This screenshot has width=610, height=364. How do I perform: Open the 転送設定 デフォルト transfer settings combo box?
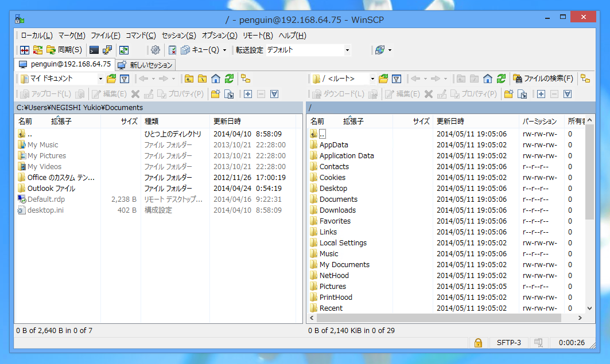(309, 50)
